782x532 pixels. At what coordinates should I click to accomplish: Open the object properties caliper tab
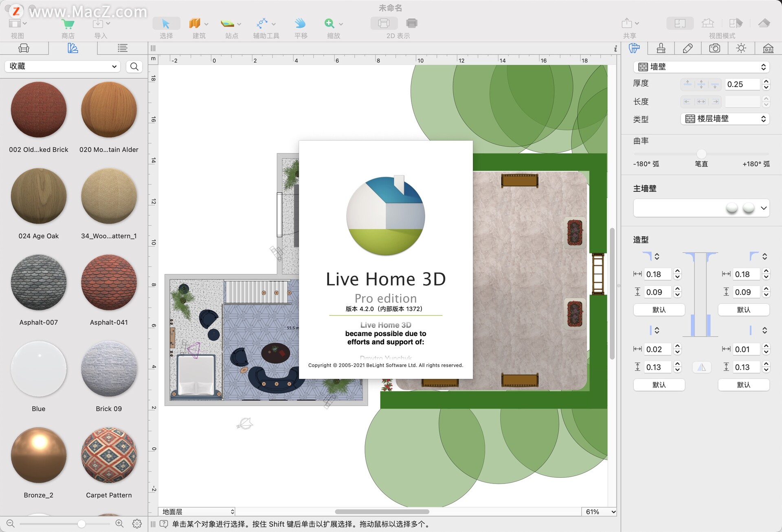click(x=634, y=48)
